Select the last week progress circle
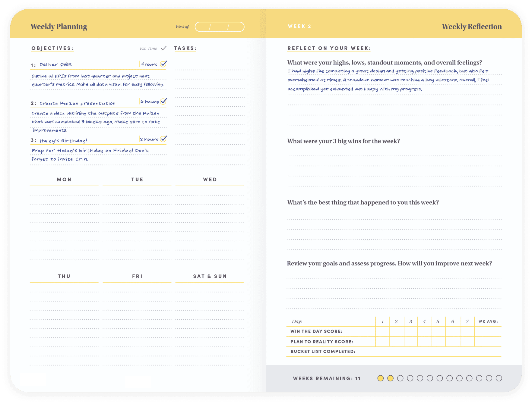 tap(499, 378)
